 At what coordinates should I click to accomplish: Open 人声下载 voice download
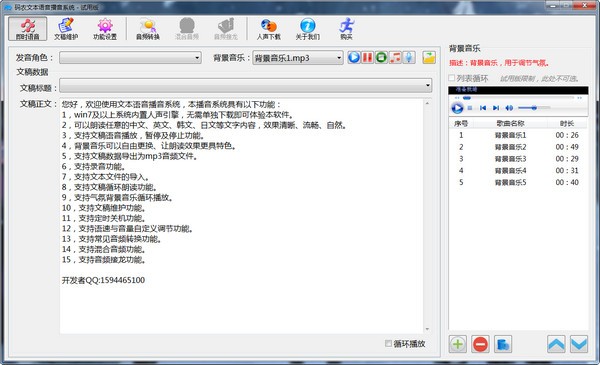[269, 29]
